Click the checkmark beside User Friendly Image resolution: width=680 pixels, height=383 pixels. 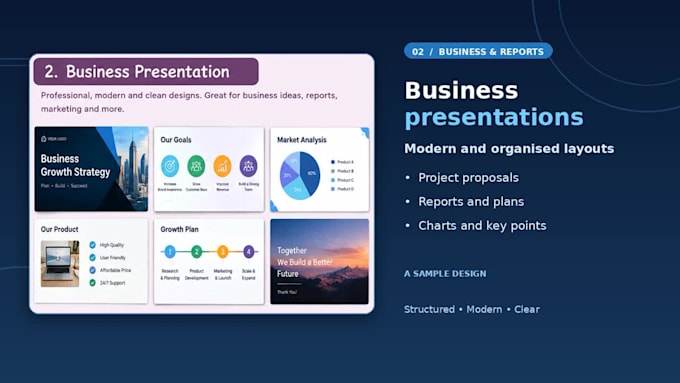point(92,257)
